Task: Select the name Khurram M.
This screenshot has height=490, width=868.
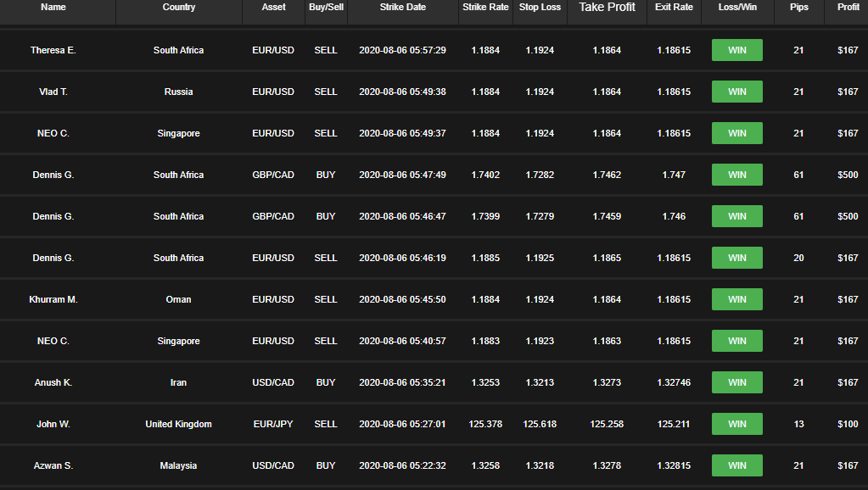Action: [53, 299]
